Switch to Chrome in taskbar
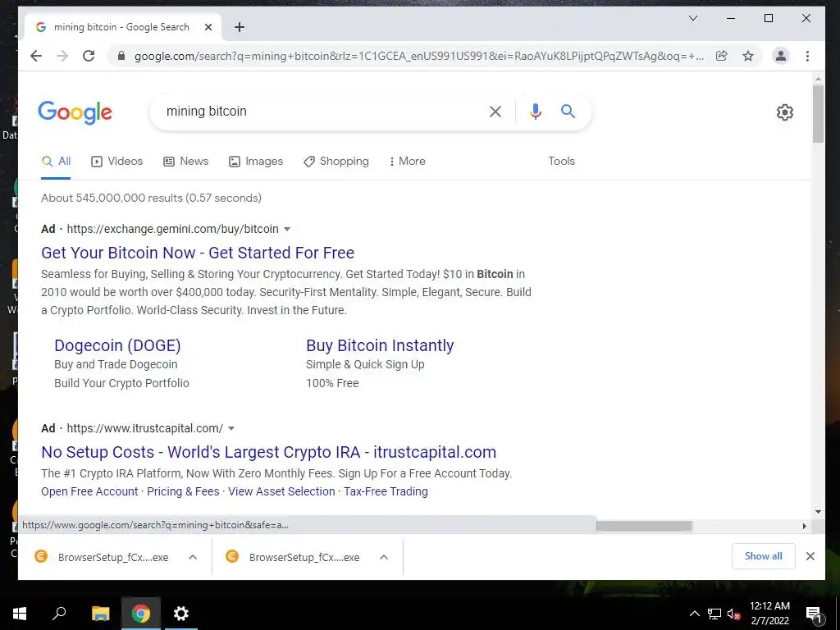The width and height of the screenshot is (840, 630). click(x=140, y=614)
